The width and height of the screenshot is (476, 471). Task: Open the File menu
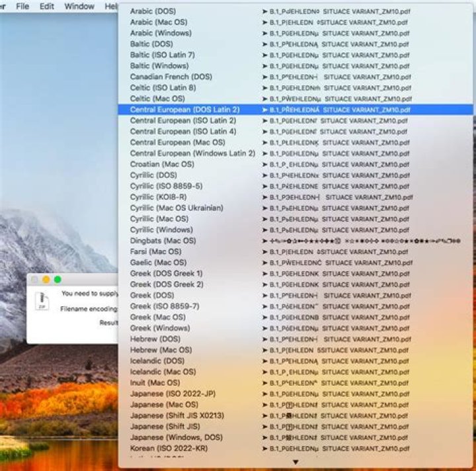tap(22, 6)
